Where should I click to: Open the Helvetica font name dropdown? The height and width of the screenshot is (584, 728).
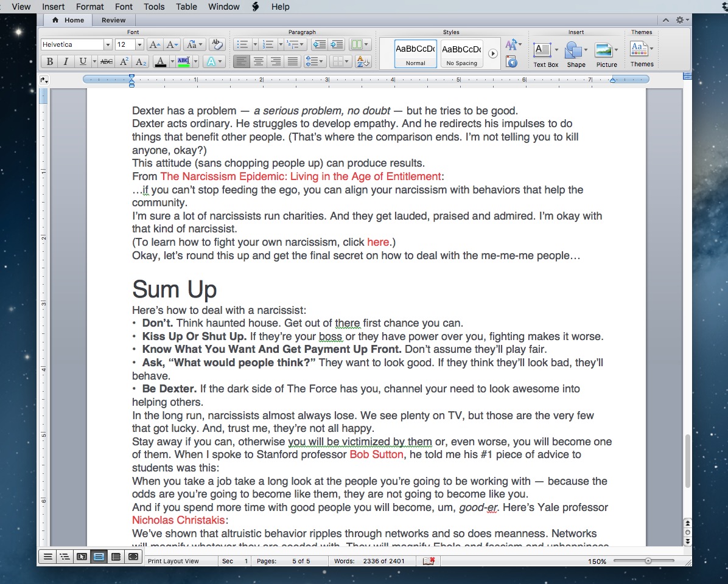pos(108,44)
